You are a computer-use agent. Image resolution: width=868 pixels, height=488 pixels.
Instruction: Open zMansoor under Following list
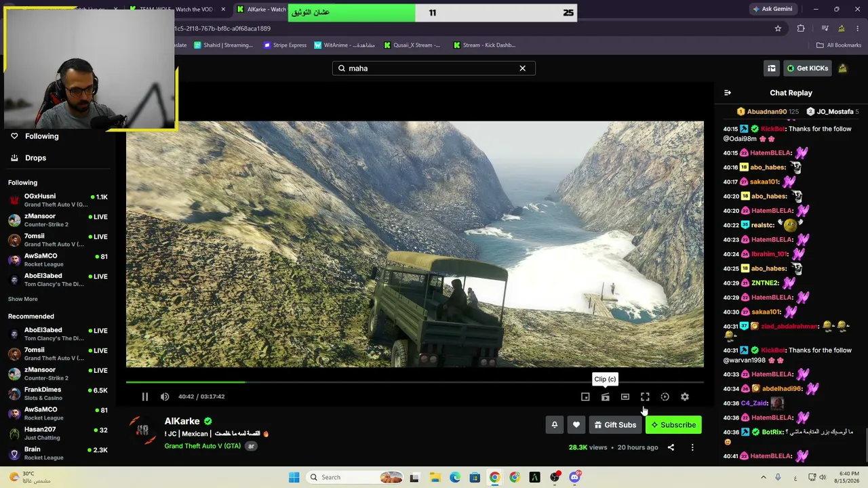58,220
